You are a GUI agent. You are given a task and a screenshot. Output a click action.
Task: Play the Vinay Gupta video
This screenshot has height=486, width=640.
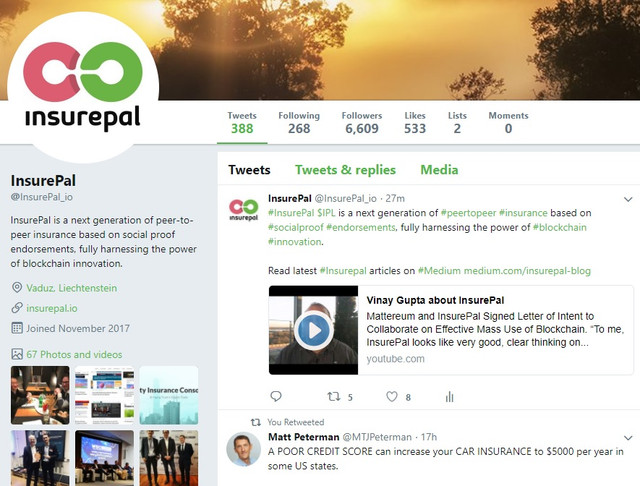313,331
